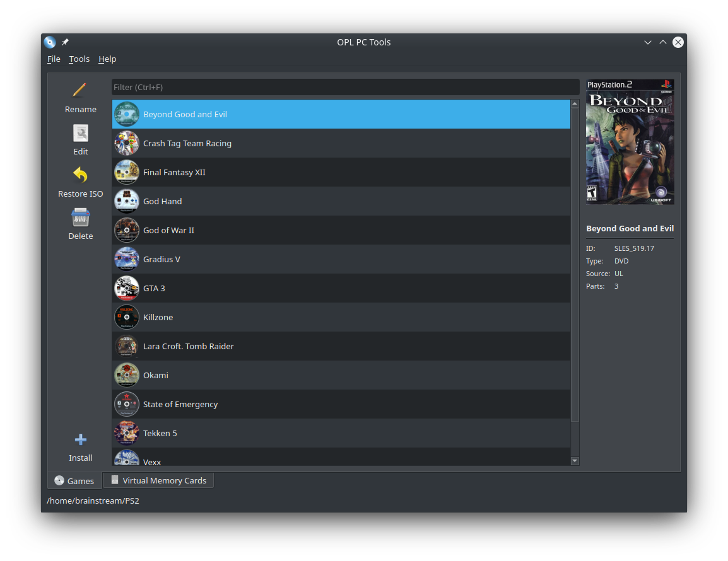Click the Install plus icon

(x=80, y=439)
